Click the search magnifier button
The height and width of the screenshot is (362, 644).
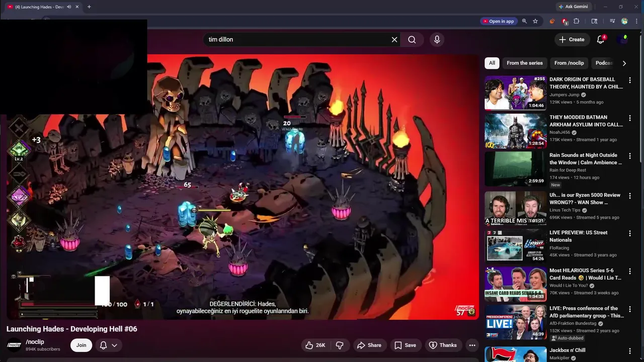tap(412, 40)
